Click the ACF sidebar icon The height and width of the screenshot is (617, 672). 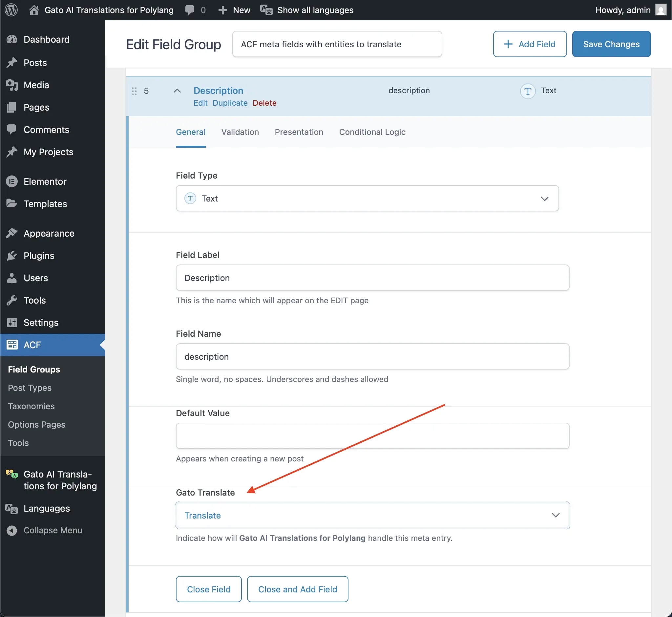(12, 345)
